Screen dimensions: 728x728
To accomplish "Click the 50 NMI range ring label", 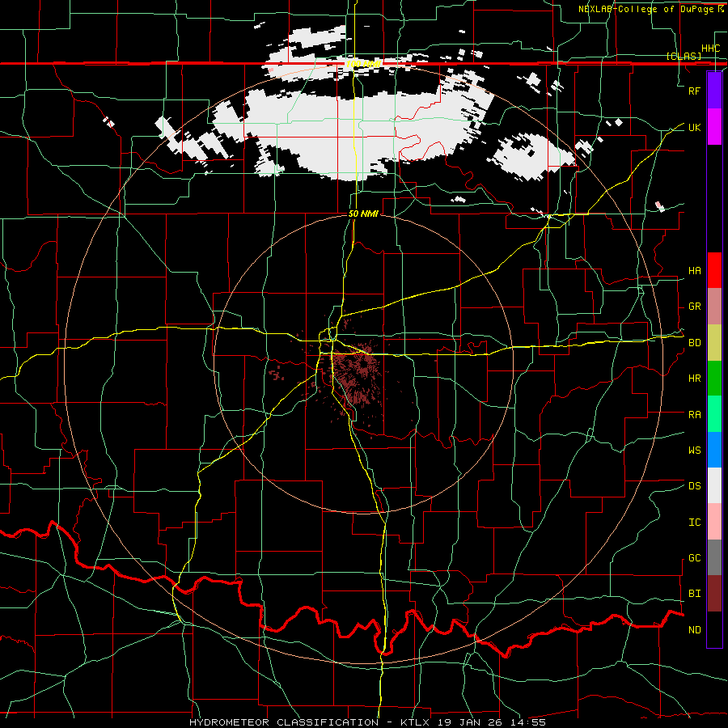I will 363,214.
